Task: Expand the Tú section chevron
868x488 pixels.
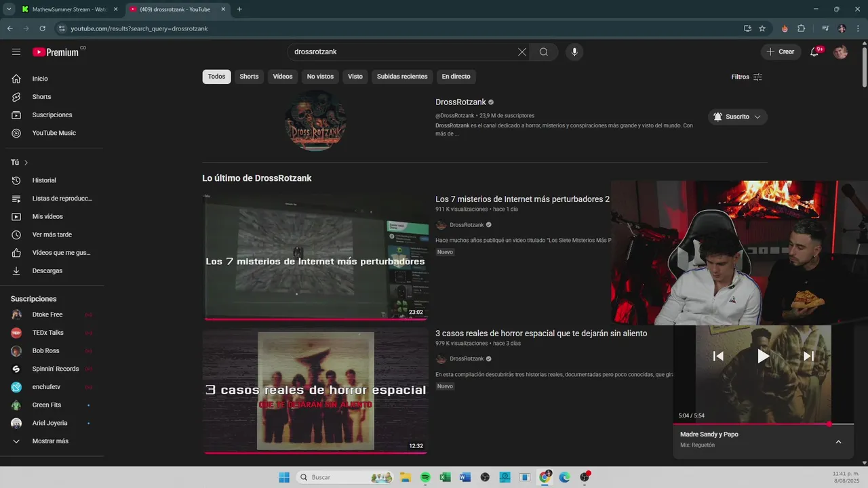Action: (x=26, y=163)
